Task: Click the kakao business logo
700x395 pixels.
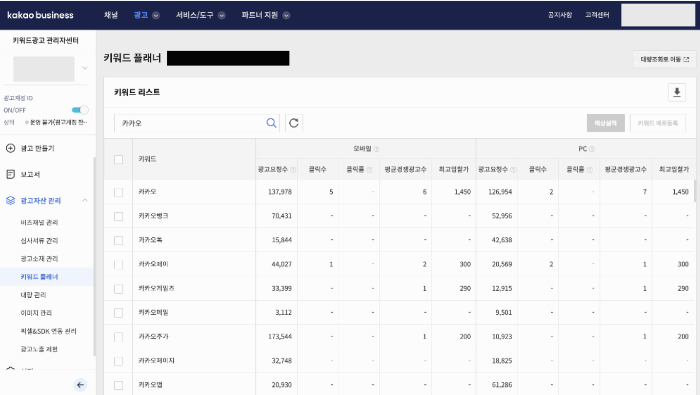Action: point(40,15)
